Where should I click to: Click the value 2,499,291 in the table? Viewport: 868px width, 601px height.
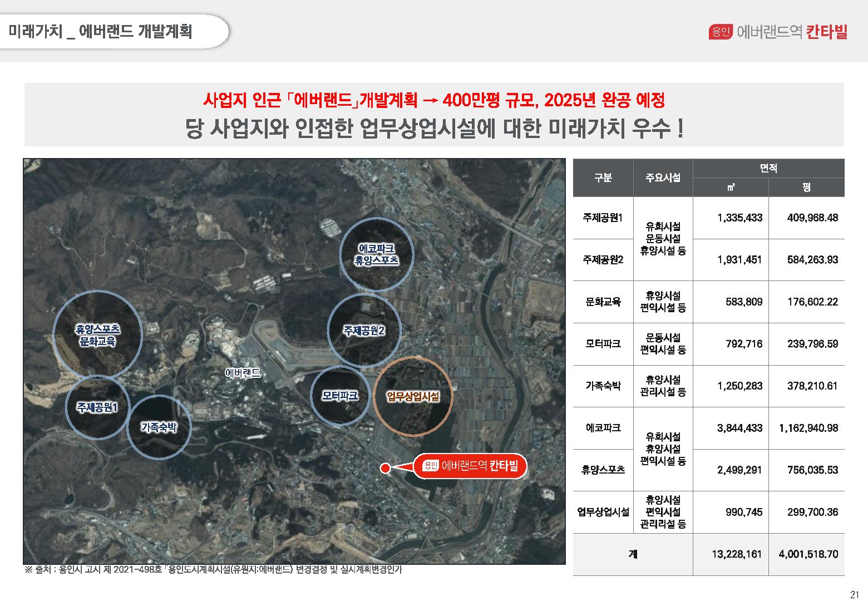coord(740,470)
